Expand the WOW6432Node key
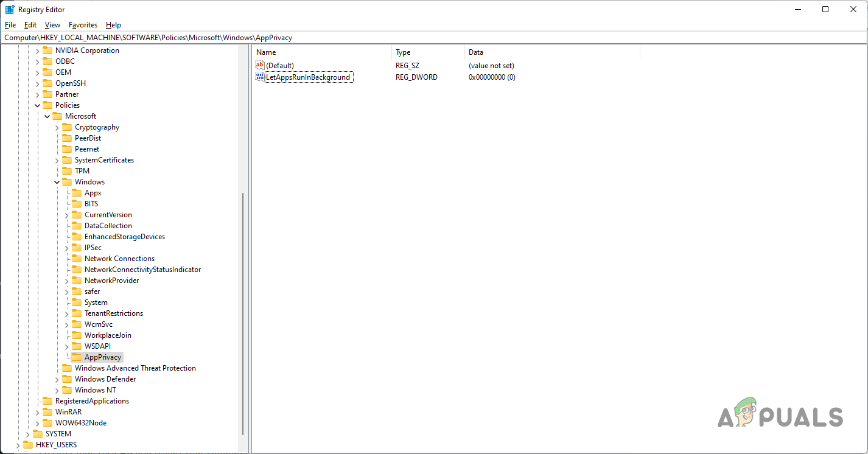Screen dimensions: 868x454 [x=37, y=423]
